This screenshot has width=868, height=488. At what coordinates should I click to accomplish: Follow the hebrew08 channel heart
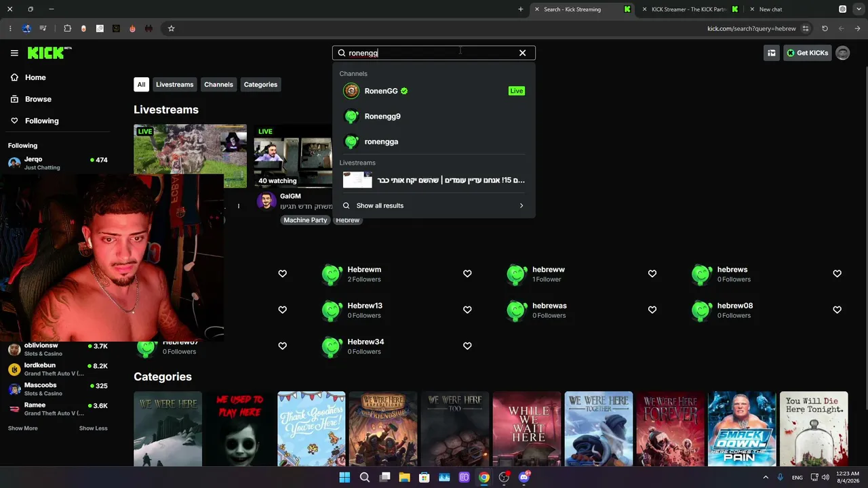point(837,310)
